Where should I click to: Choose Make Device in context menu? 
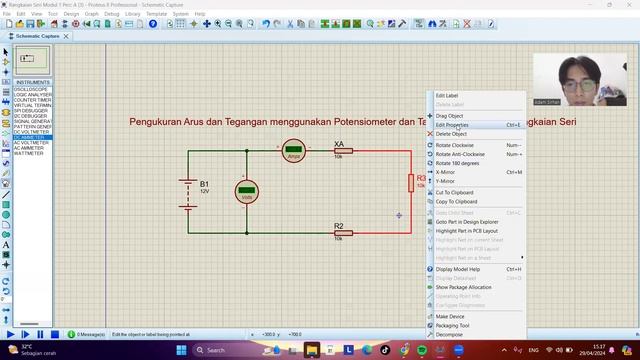pos(476,317)
